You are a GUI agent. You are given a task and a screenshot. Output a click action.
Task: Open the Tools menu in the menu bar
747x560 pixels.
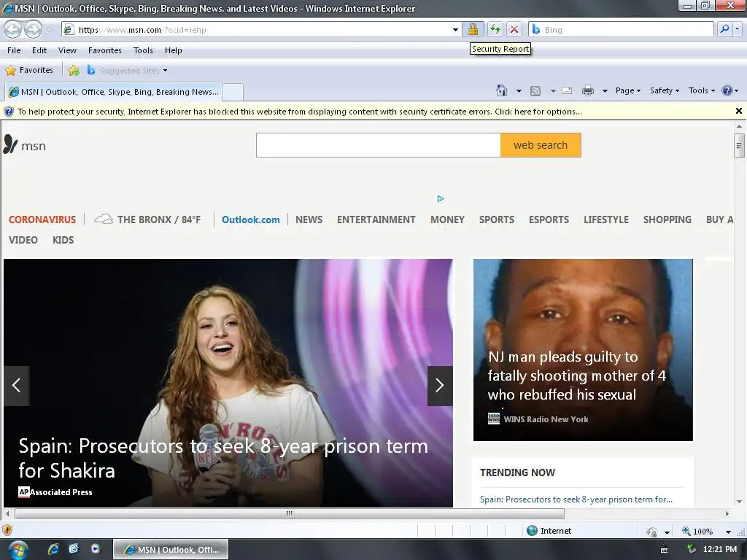pyautogui.click(x=143, y=50)
